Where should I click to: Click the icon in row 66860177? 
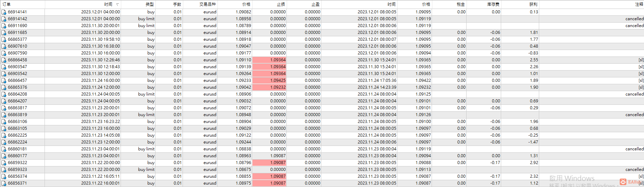tap(4, 156)
